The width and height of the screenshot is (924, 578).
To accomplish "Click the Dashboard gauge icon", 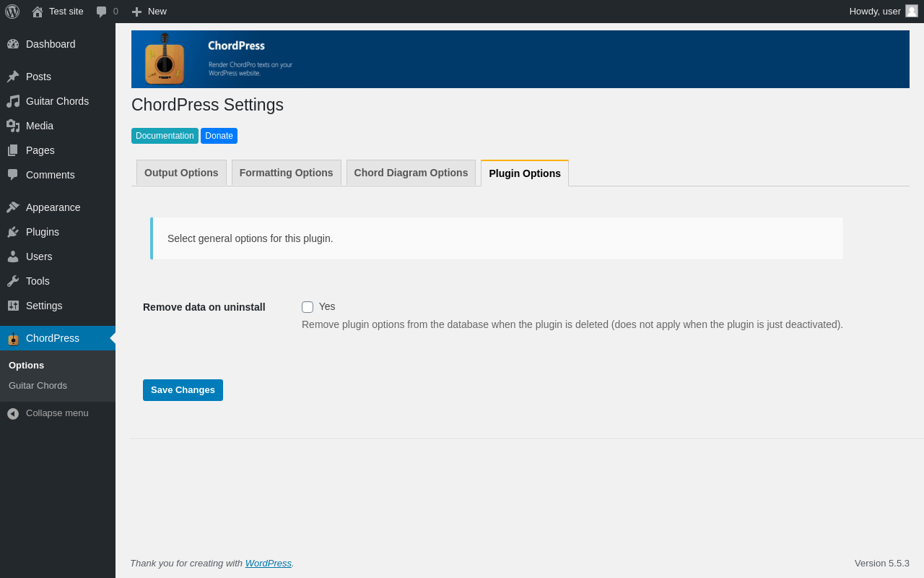I will click(13, 44).
